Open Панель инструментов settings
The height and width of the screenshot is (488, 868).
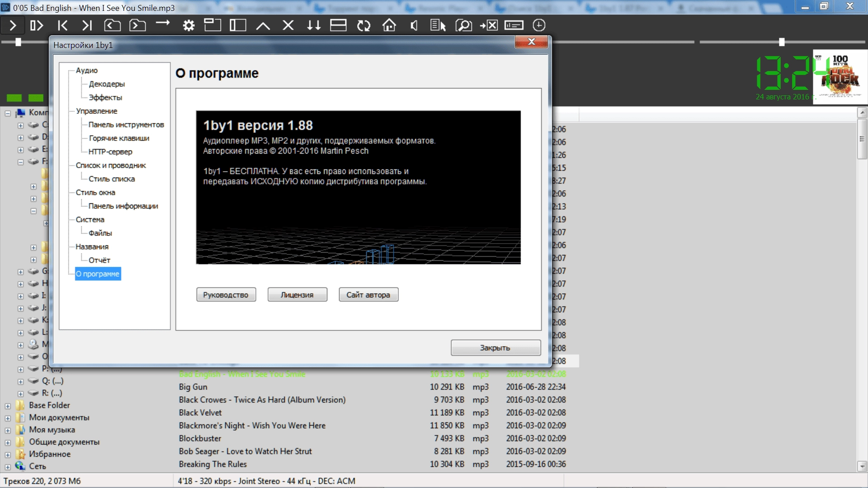coord(126,125)
